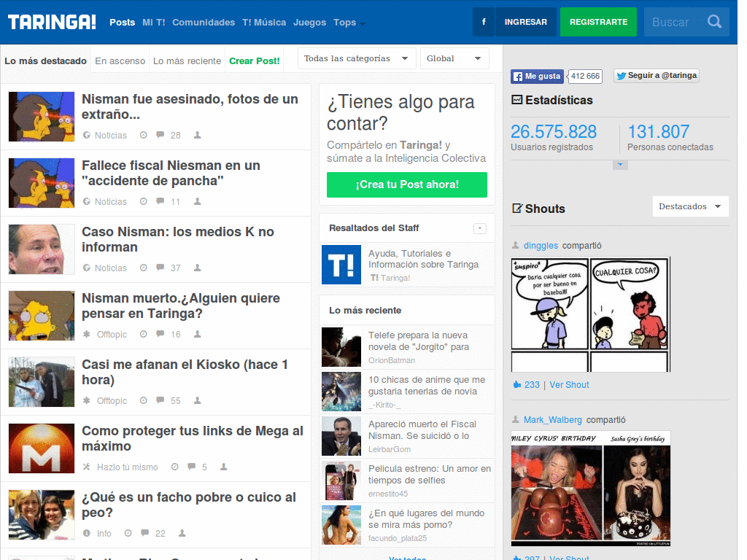Click comment icon on Mega links post
Screen dimensions: 747x560
[191, 467]
